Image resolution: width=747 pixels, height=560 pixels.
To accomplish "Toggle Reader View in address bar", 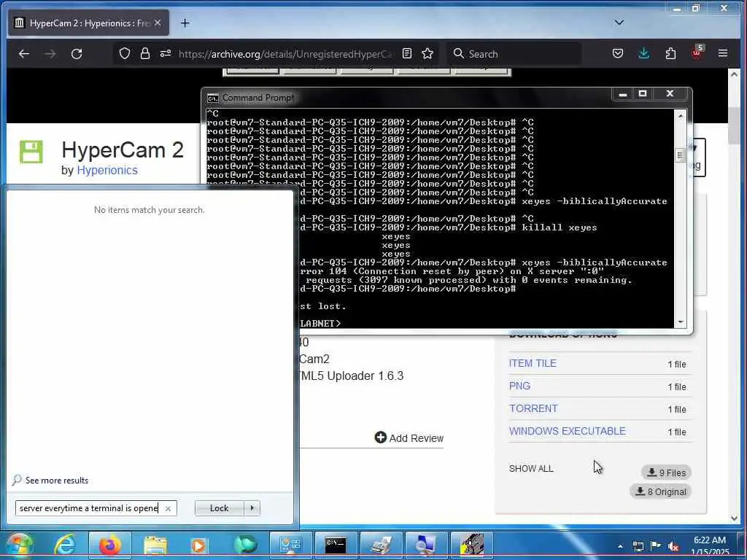I will 407,54.
